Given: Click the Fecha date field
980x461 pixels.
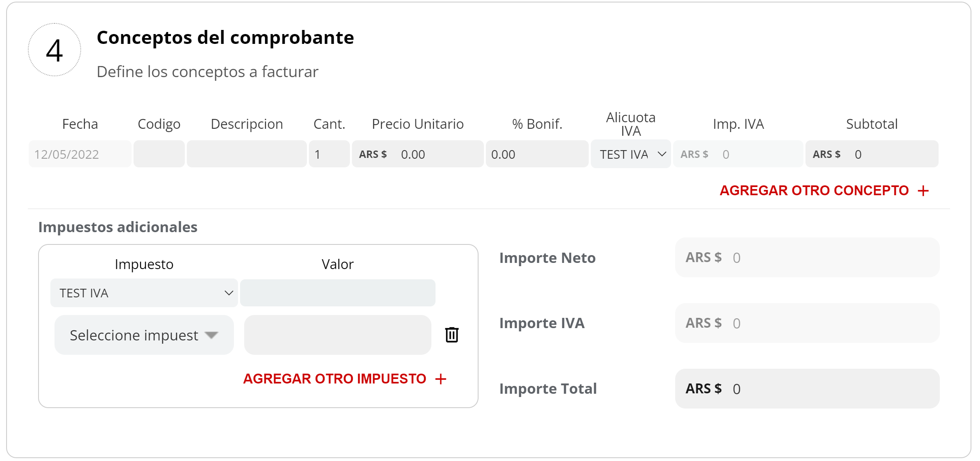Looking at the screenshot, I should tap(80, 154).
